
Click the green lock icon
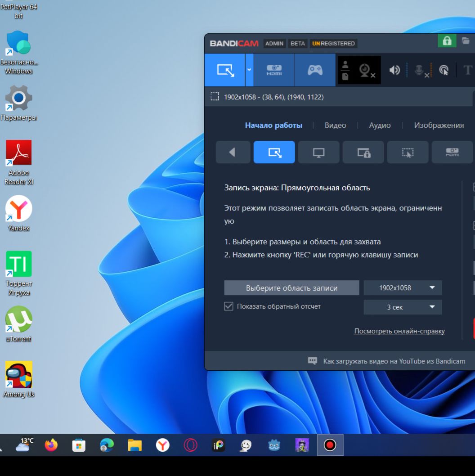[447, 40]
